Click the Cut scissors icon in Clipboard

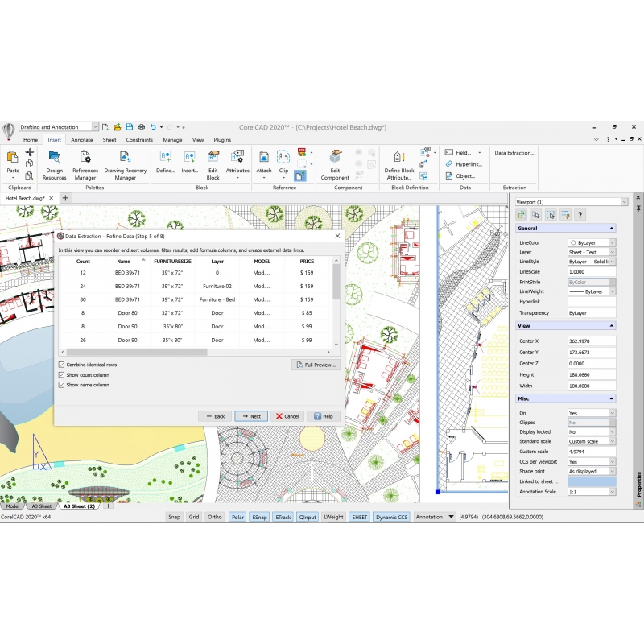[29, 153]
